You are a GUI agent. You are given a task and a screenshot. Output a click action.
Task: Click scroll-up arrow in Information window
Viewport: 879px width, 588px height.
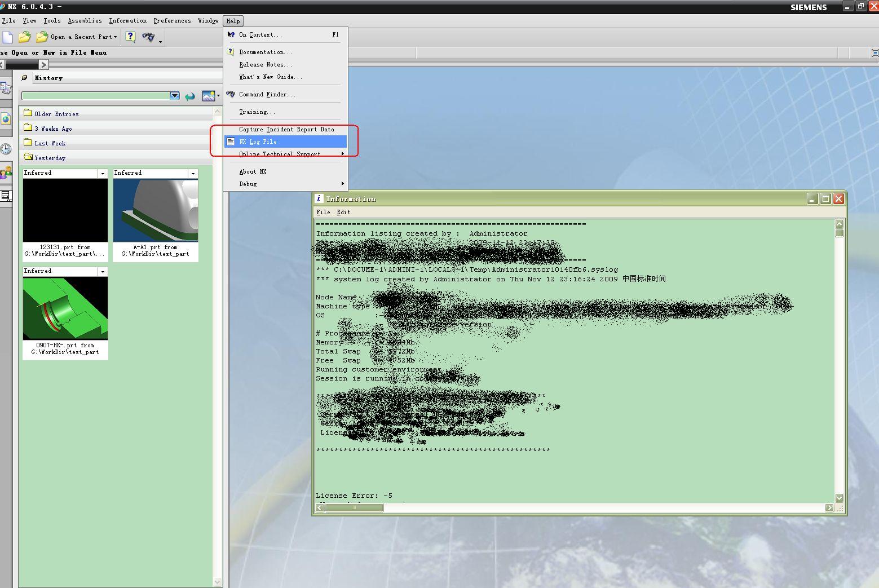point(839,224)
